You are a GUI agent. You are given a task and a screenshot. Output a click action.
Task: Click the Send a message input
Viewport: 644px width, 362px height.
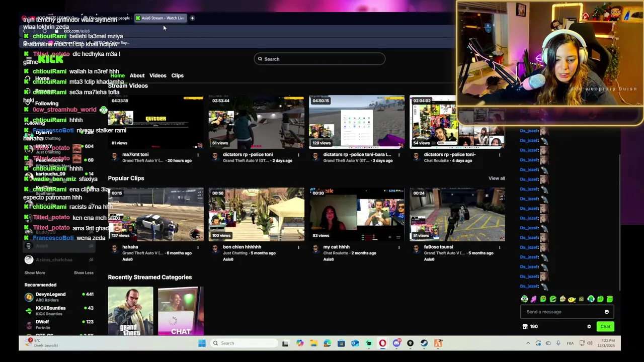tap(567, 312)
